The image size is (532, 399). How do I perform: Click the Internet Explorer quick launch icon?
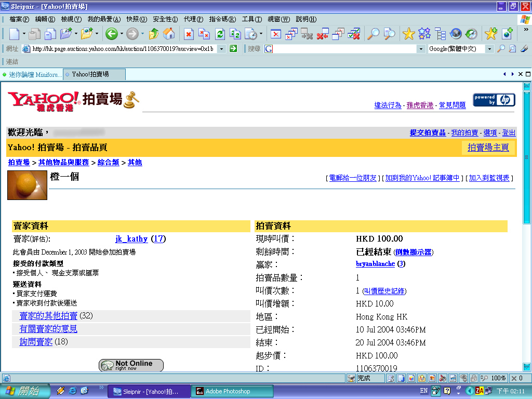coord(72,391)
